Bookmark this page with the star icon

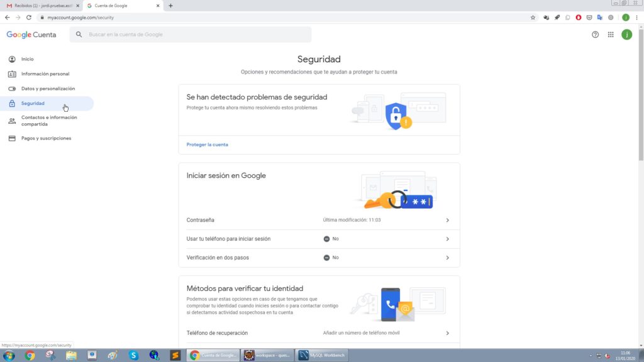(x=533, y=18)
